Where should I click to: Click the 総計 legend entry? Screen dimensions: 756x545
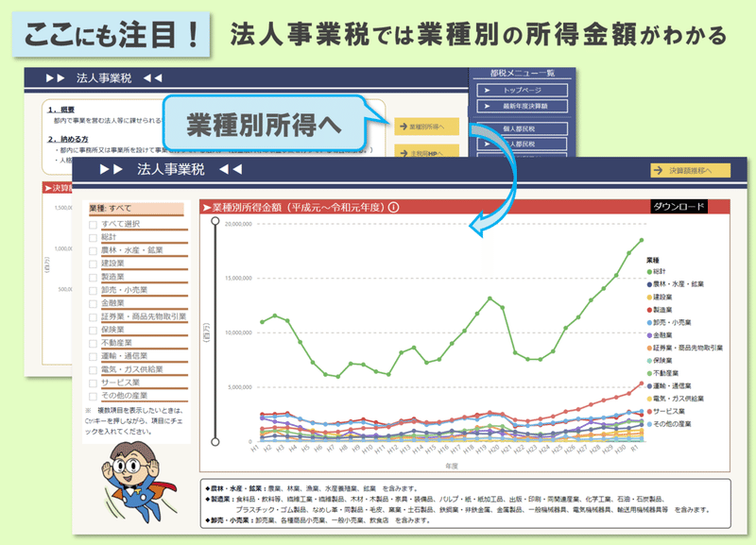pyautogui.click(x=656, y=272)
